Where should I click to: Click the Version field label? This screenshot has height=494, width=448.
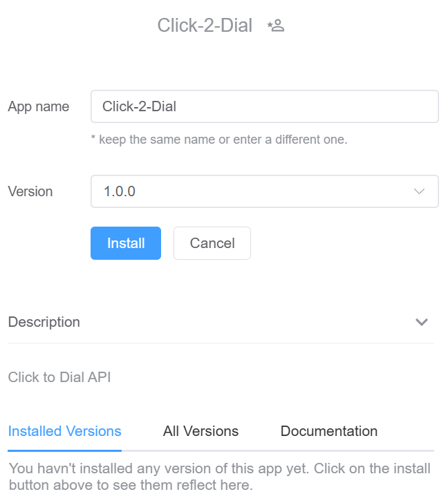coord(30,191)
